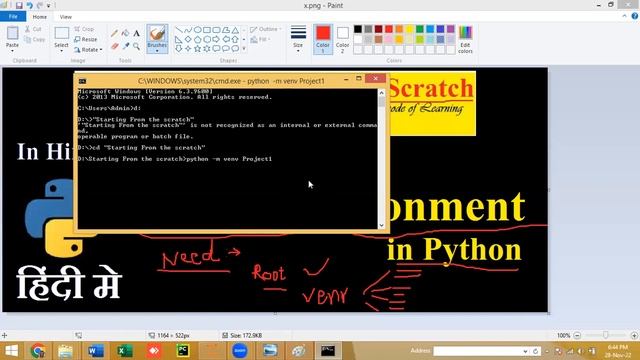Select the Pencil tool

(x=115, y=33)
